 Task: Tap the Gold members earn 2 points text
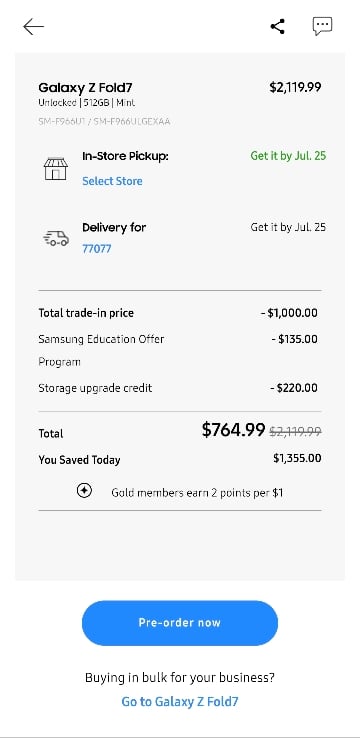coord(197,493)
